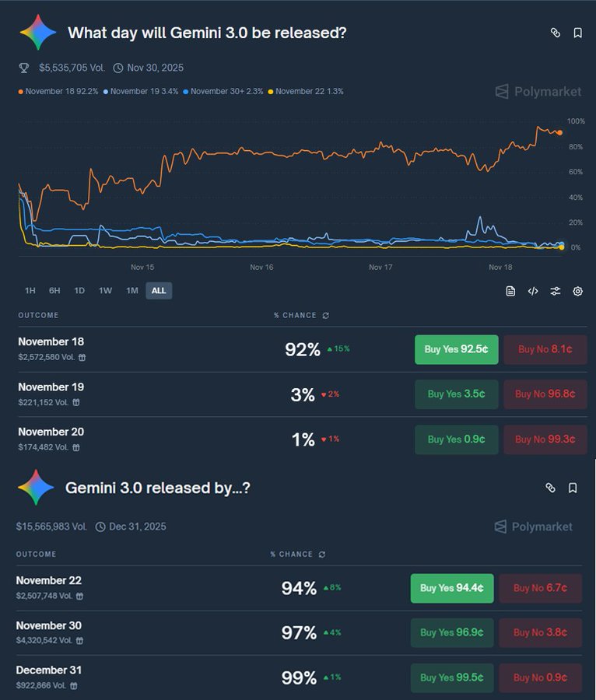This screenshot has height=700, width=596.
Task: Bookmark the "Gemini 3.0 released by...?" market
Action: [x=573, y=488]
